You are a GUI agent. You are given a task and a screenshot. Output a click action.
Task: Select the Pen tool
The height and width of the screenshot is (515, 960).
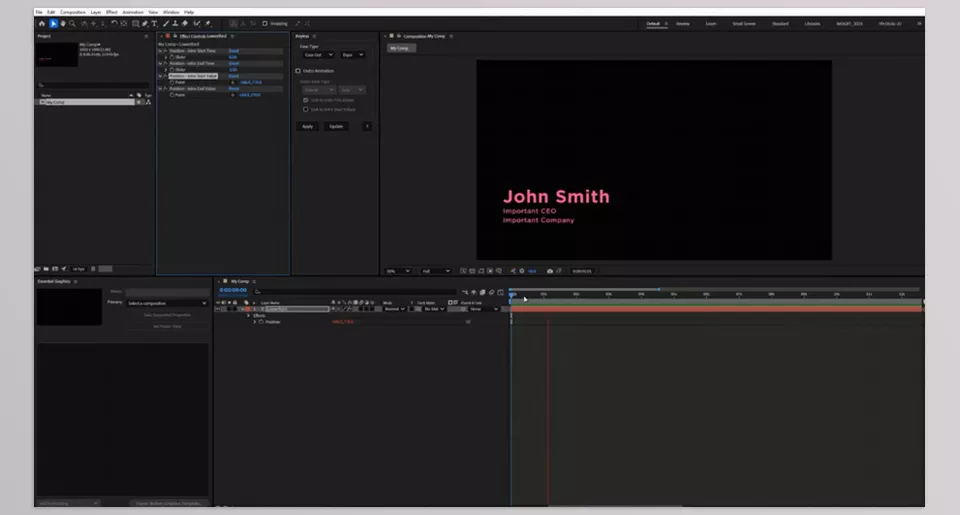pos(145,24)
